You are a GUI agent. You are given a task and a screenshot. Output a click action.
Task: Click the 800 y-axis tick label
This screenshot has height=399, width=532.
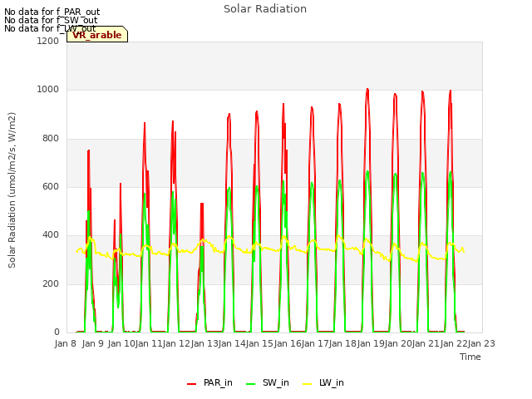click(51, 139)
